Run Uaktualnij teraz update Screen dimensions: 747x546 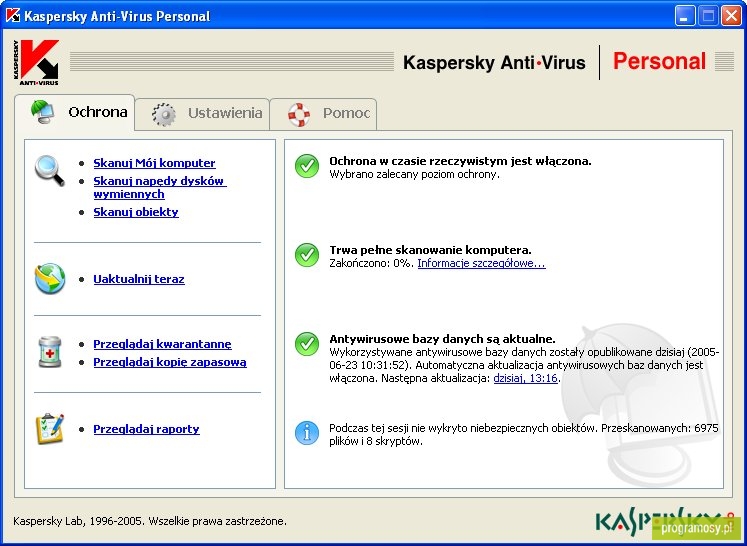(x=139, y=279)
